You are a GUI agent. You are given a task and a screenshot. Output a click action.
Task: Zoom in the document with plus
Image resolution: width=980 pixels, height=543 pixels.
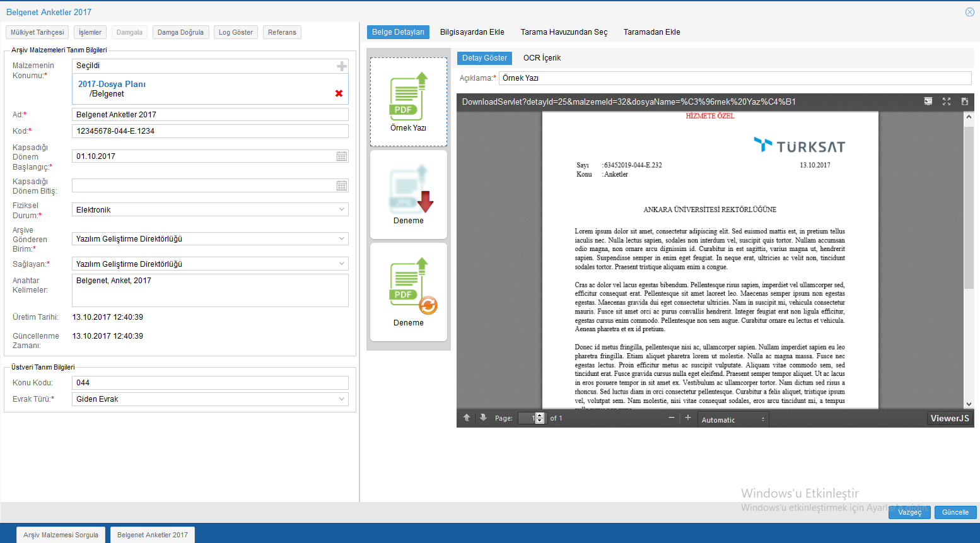(688, 417)
